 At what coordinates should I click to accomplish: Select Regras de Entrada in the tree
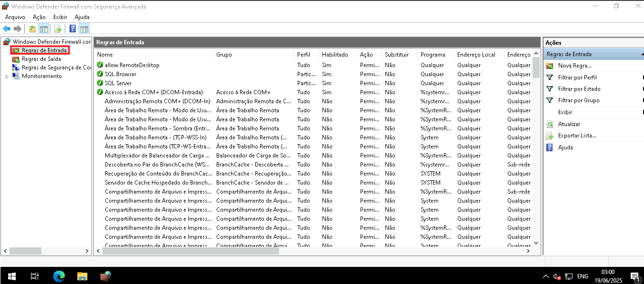click(x=44, y=50)
